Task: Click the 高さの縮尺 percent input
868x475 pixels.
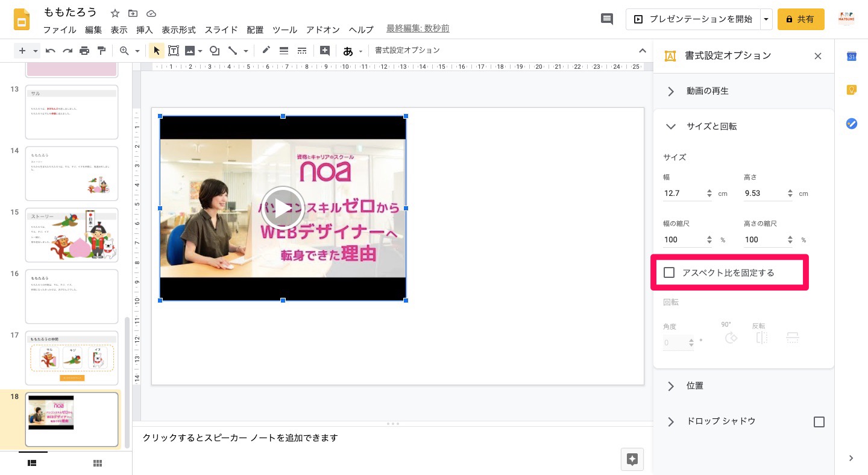Action: point(764,239)
